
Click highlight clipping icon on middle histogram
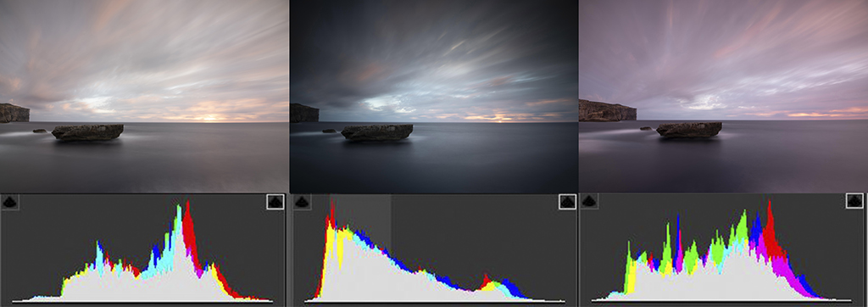567,202
